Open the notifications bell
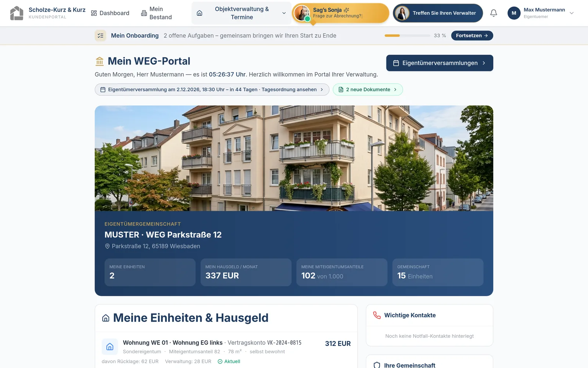The image size is (588, 368). (494, 13)
